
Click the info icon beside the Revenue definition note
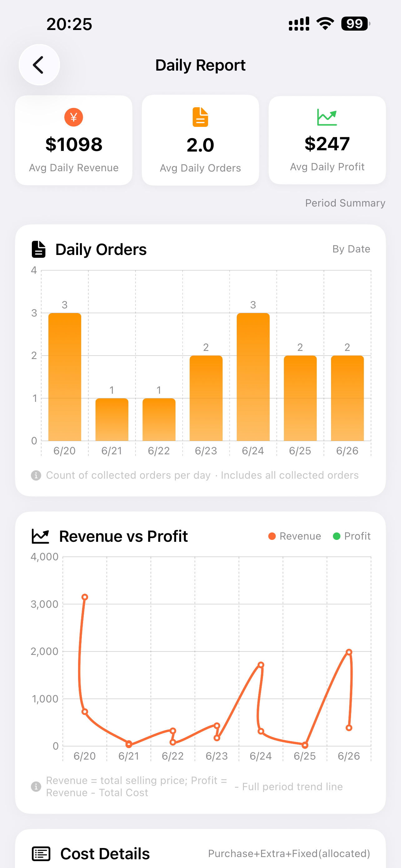tap(36, 787)
